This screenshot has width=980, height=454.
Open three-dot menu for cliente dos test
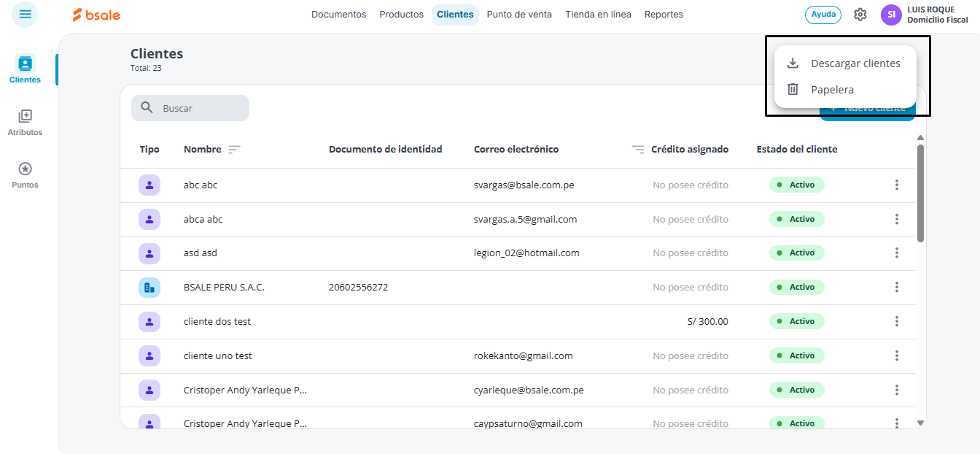(x=897, y=321)
